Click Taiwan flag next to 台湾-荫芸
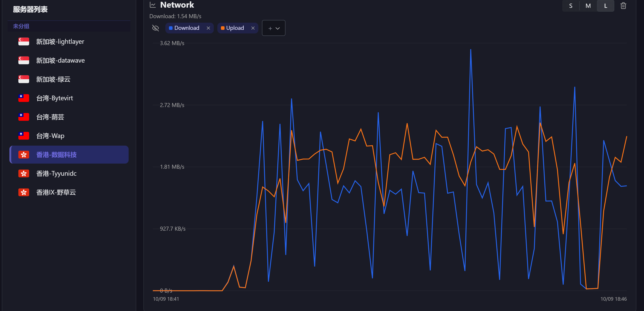The height and width of the screenshot is (311, 644). click(24, 117)
